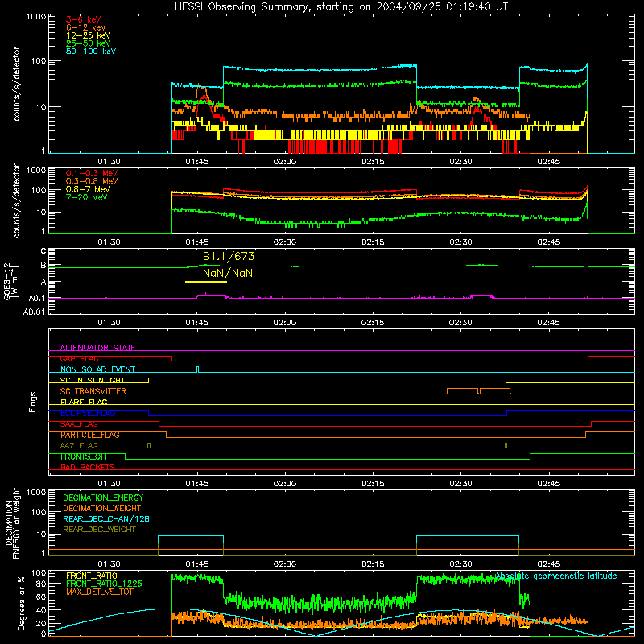Click the REAR_DEC_WEIGHT legend label

pos(99,530)
